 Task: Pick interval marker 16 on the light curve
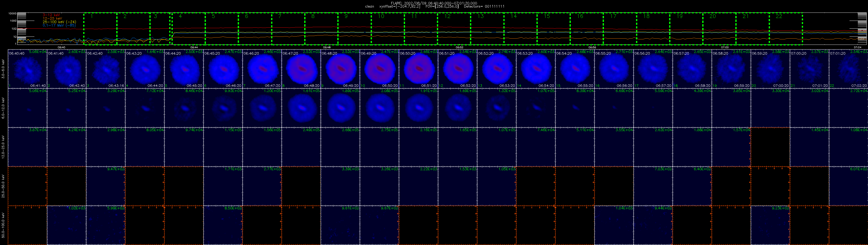click(x=580, y=16)
